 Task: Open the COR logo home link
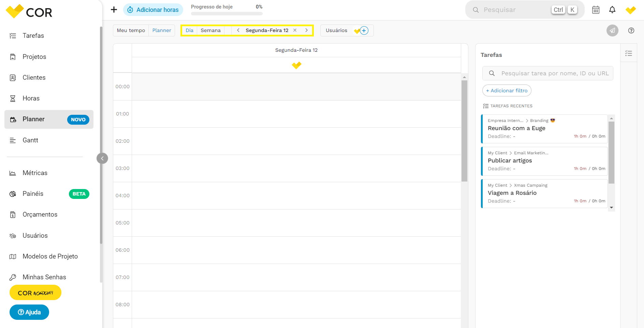pos(29,12)
